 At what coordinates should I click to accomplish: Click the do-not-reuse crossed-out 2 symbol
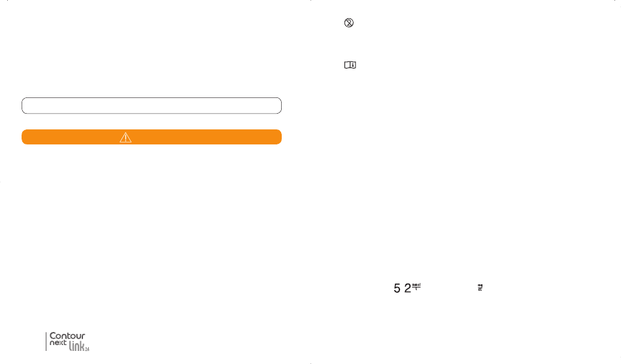[x=349, y=23]
